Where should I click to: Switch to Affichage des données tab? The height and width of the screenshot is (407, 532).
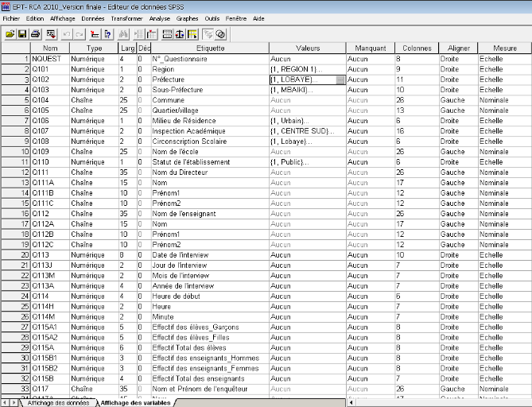(56, 403)
